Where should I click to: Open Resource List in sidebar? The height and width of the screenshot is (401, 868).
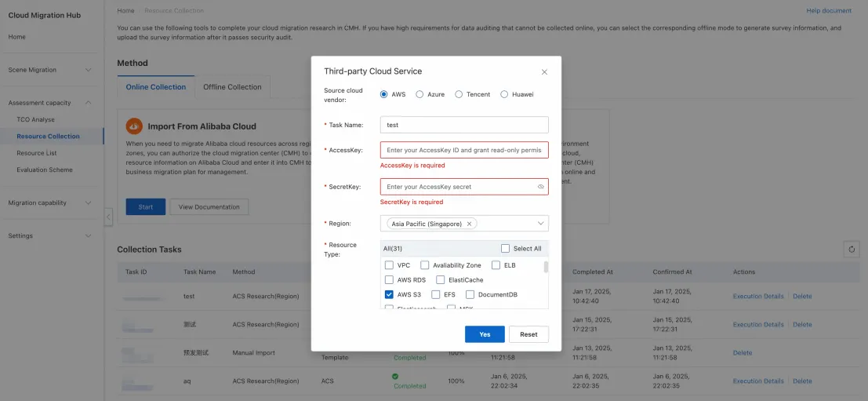(37, 153)
